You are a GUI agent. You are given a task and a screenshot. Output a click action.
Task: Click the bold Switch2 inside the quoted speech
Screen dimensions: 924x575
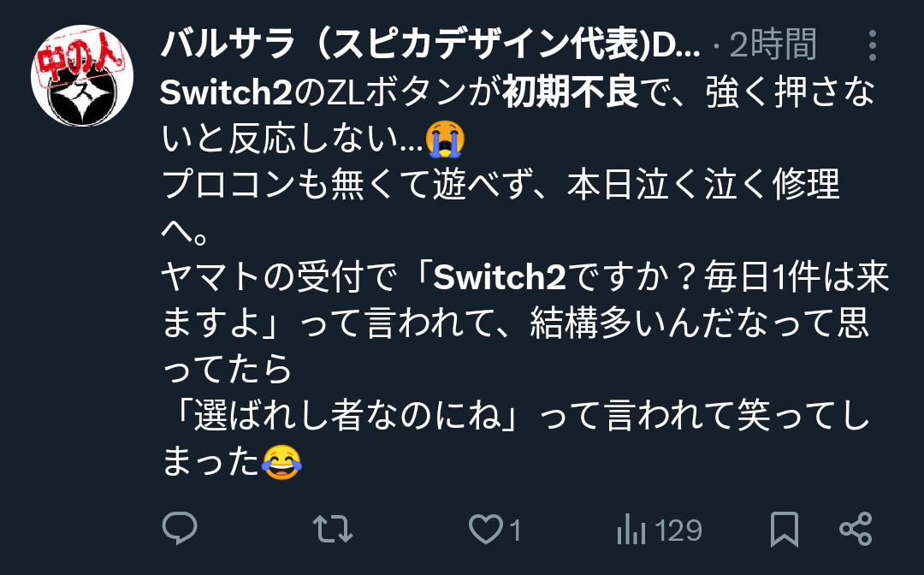[500, 277]
